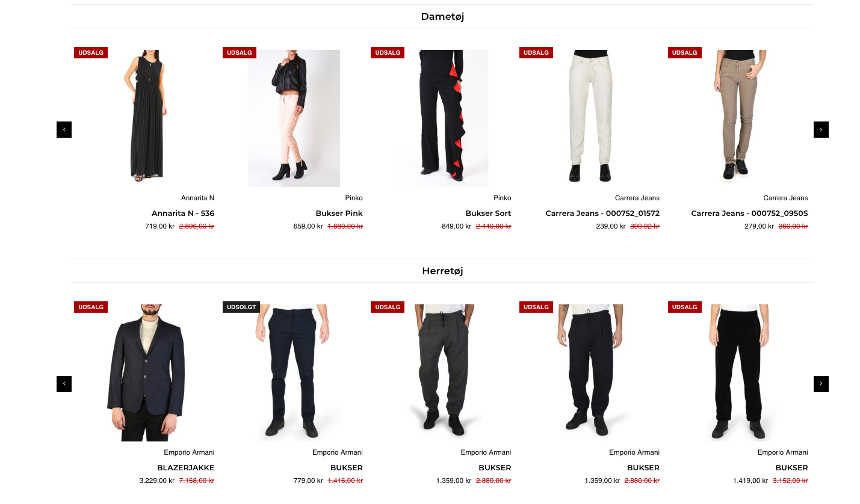Click previous arrow in Herretøj carousel
The width and height of the screenshot is (860, 504).
click(64, 384)
